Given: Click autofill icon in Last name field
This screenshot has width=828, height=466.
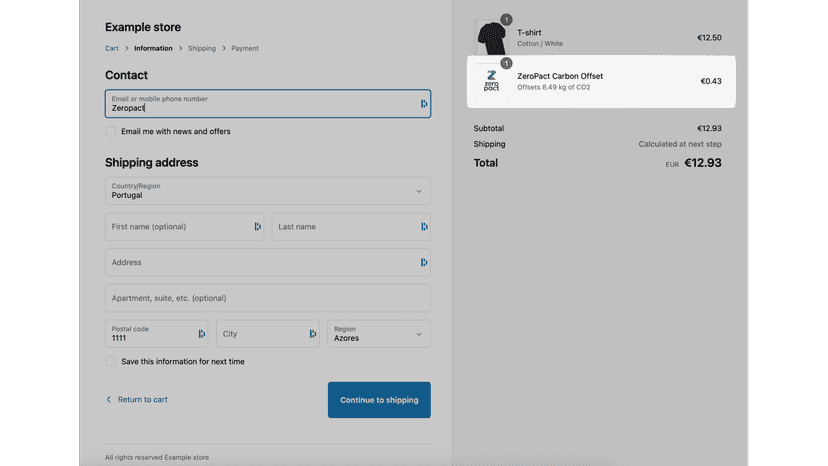Looking at the screenshot, I should click(424, 227).
